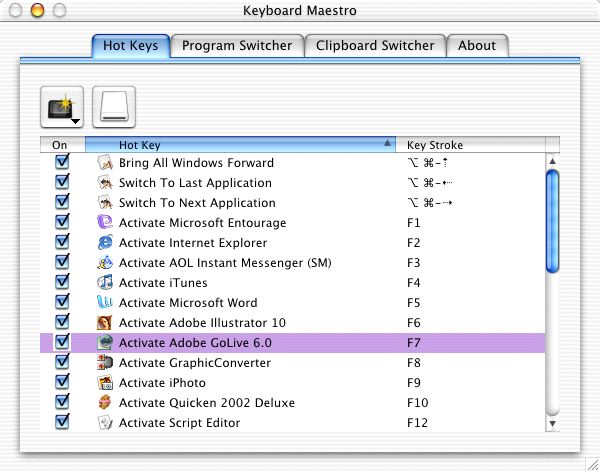Open the About tab
Image resolution: width=600 pixels, height=472 pixels.
(477, 46)
